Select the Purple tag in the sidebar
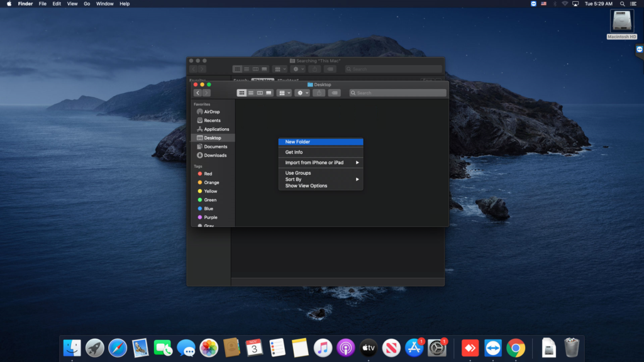 (x=210, y=217)
